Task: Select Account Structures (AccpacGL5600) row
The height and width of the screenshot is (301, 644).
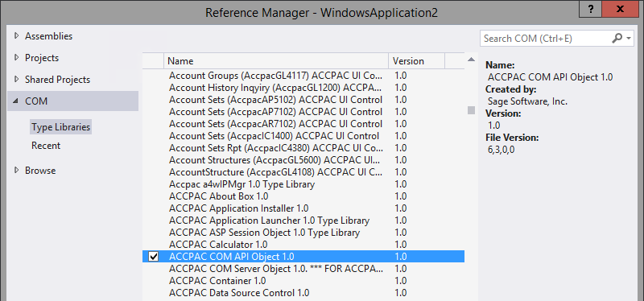Action: click(x=303, y=159)
